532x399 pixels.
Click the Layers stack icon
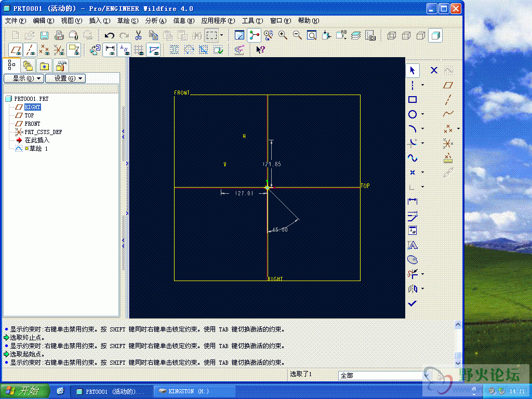[355, 35]
